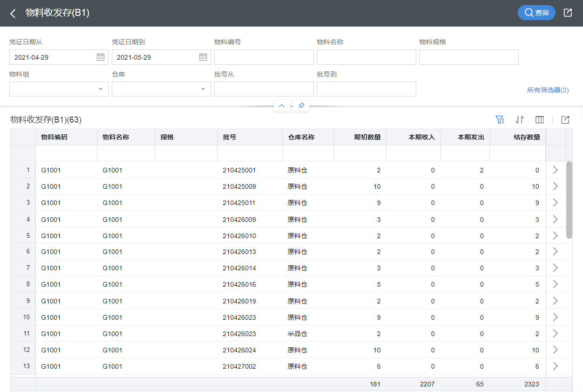Click the 凭证日期从 date input
The image size is (583, 392).
click(x=59, y=57)
